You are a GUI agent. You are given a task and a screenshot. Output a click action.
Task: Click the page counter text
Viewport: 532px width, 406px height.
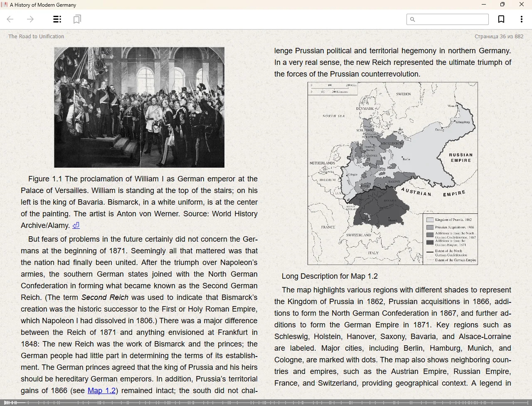[x=499, y=37]
